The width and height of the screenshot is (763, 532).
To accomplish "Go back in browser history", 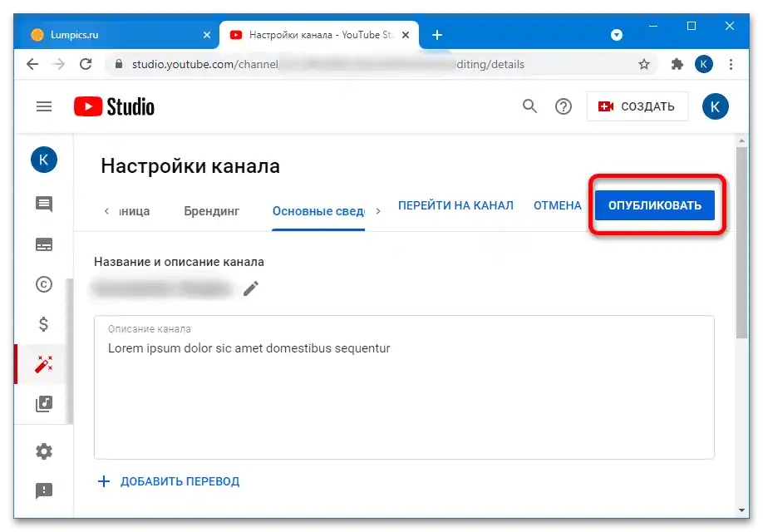I will point(32,64).
